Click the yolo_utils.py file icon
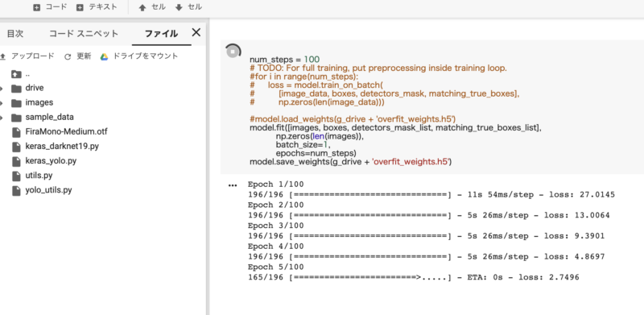The image size is (644, 315). click(16, 191)
